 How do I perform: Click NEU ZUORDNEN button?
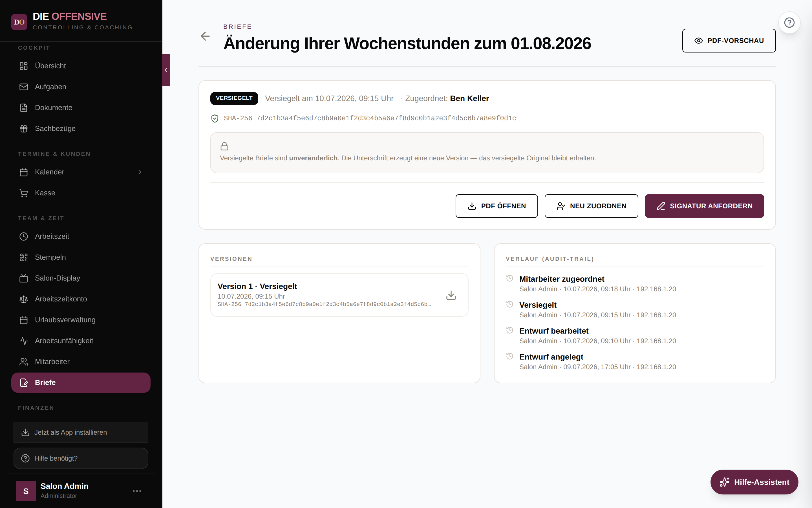tap(591, 206)
